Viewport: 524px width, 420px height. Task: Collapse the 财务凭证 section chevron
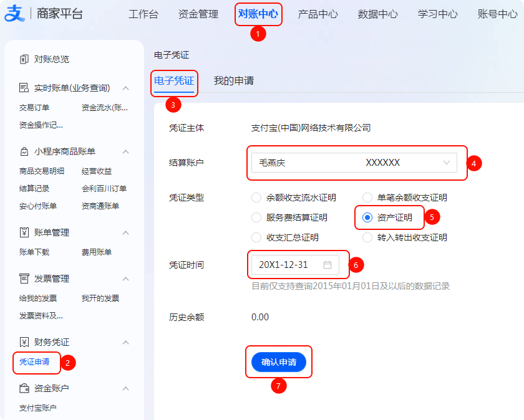[125, 342]
